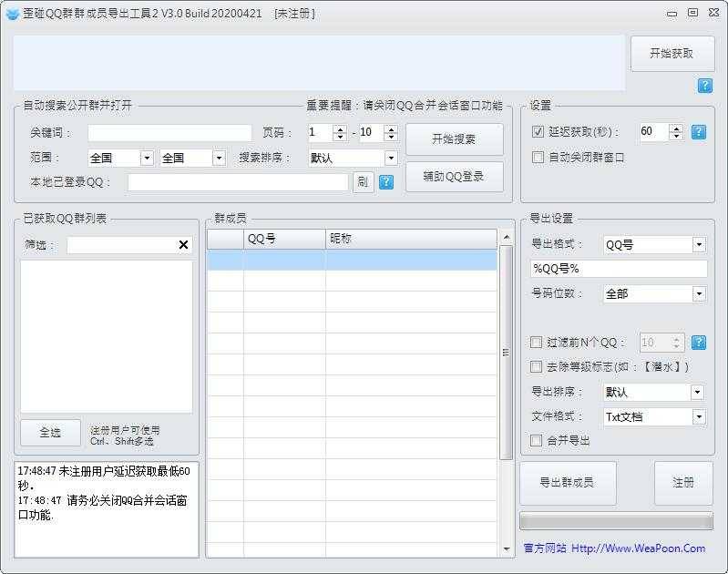Select the highlighted first row in 群成员 table
728x574 pixels.
(352, 260)
